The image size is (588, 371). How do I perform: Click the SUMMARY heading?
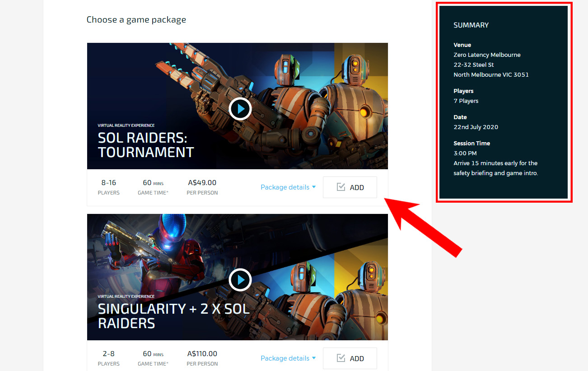click(x=471, y=25)
